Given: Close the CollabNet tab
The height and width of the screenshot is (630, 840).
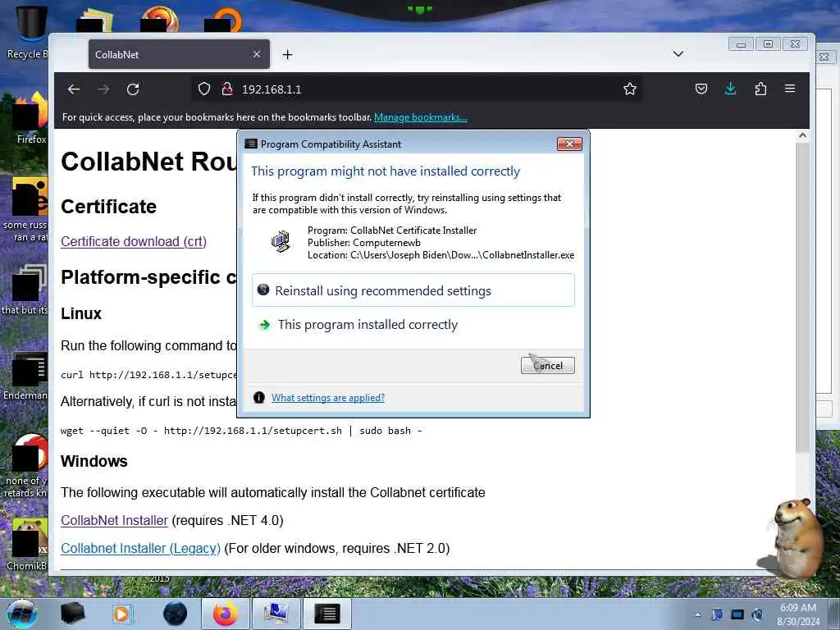Looking at the screenshot, I should (x=257, y=54).
